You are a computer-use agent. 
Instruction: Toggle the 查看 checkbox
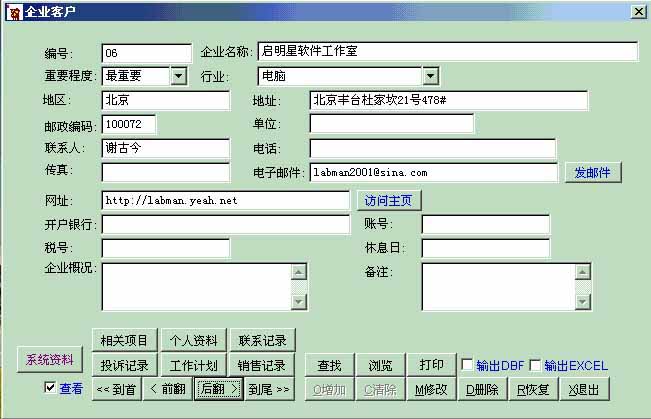click(x=50, y=388)
